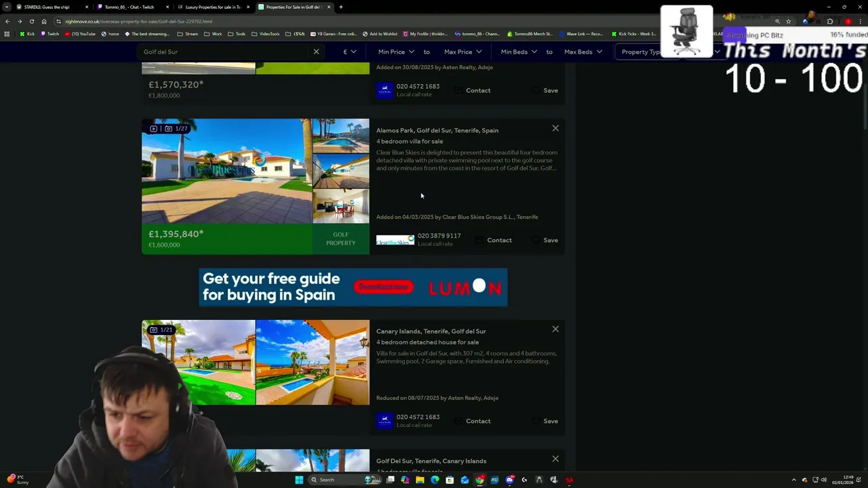Save the £1,395,840 Alamos Park property

tap(545, 240)
